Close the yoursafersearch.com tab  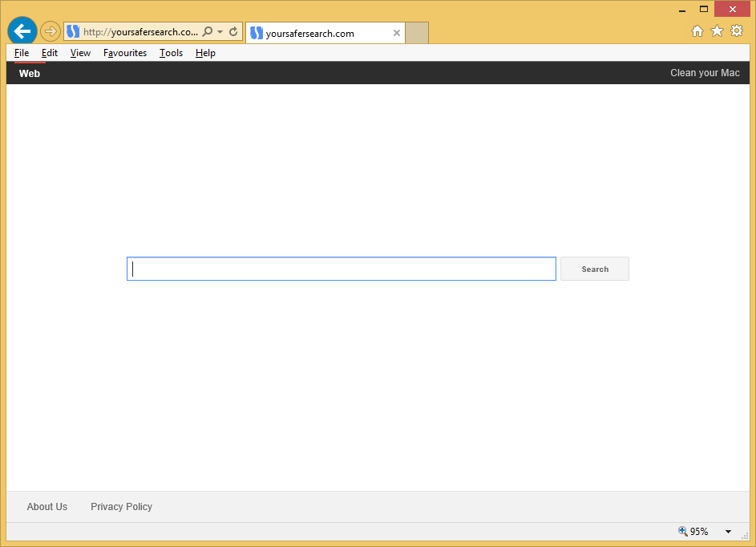point(397,33)
